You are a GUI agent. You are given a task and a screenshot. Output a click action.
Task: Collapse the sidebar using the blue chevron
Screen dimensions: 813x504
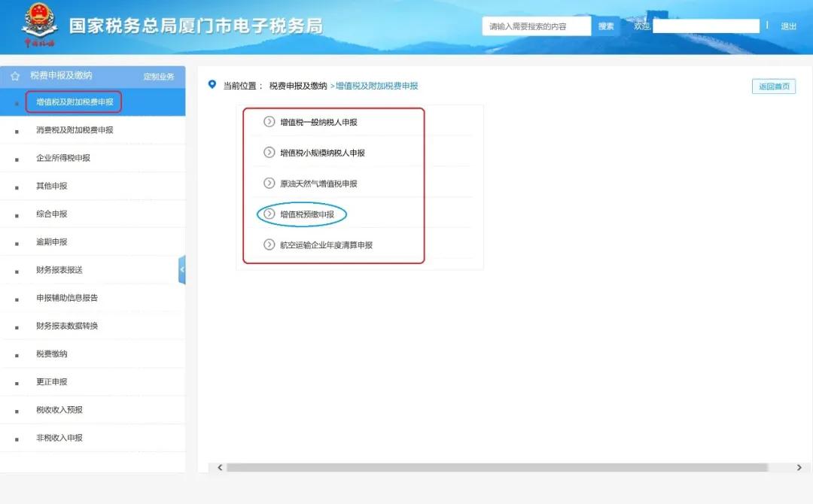pyautogui.click(x=183, y=269)
